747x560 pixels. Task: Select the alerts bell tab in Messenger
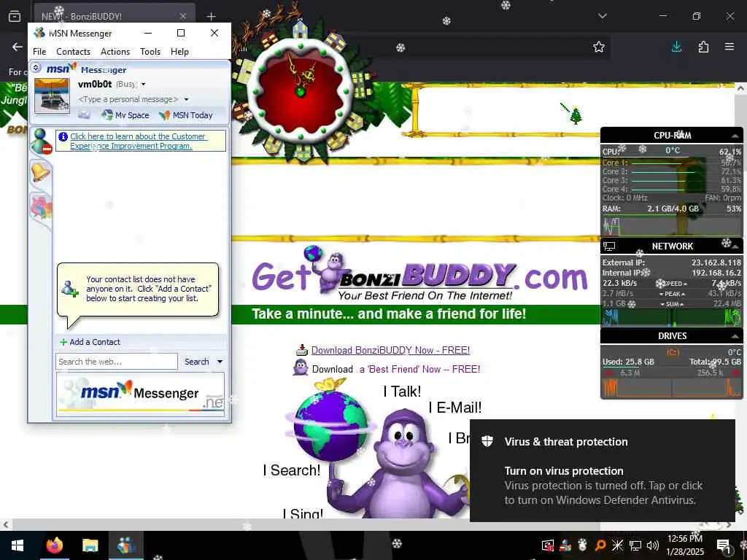(41, 172)
